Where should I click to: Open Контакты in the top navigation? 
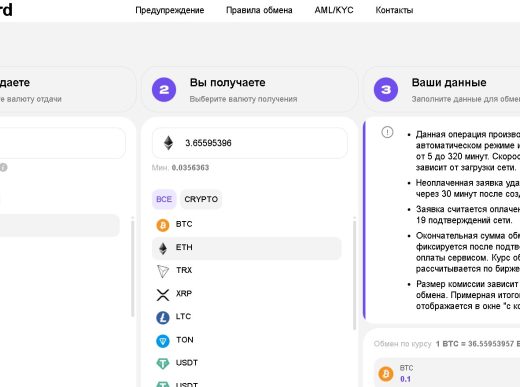coord(394,10)
